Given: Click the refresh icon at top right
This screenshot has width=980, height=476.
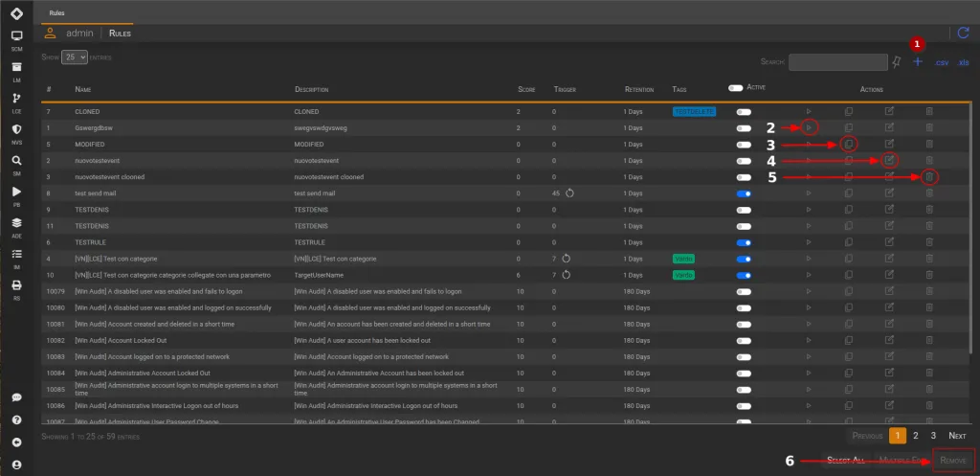Looking at the screenshot, I should 963,33.
